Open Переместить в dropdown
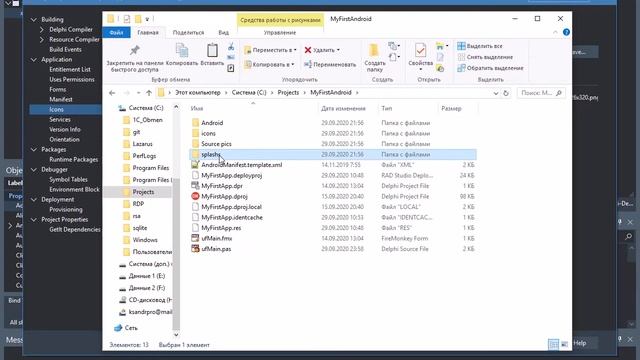Screen dimensions: 640x360 point(270,50)
